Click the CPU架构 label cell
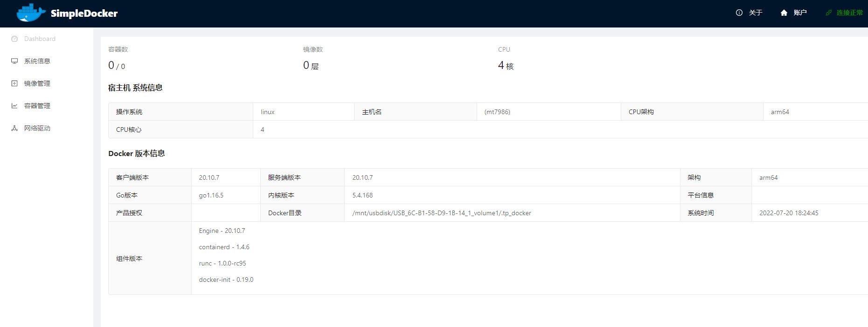Viewport: 868px width, 327px height. coord(692,112)
